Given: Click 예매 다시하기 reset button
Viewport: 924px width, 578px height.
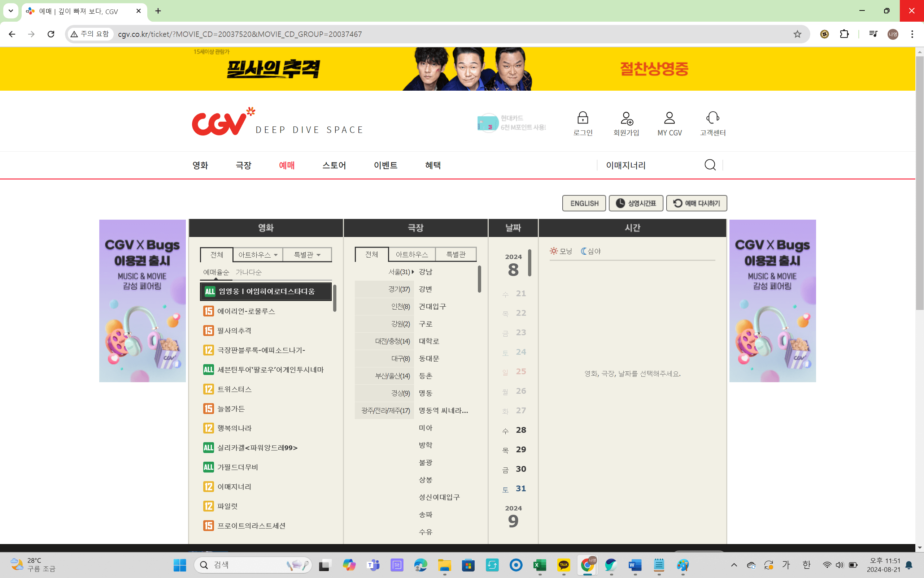Looking at the screenshot, I should (x=697, y=203).
